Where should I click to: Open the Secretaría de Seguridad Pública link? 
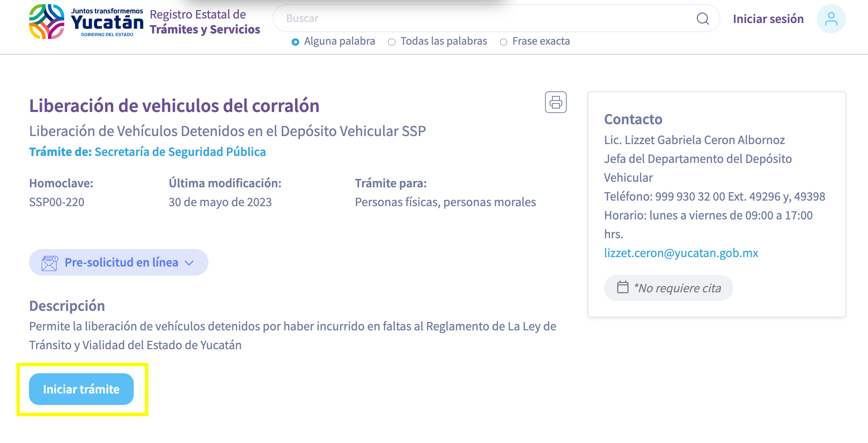[x=180, y=152]
